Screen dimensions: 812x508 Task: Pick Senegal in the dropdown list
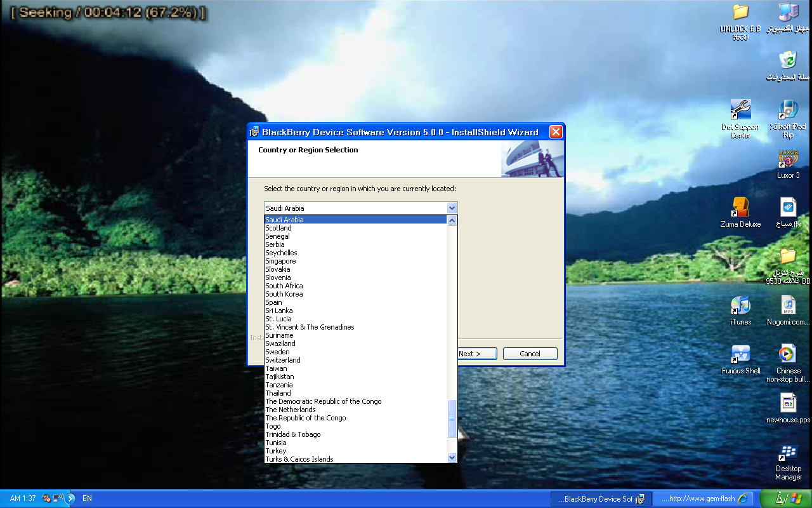click(356, 236)
